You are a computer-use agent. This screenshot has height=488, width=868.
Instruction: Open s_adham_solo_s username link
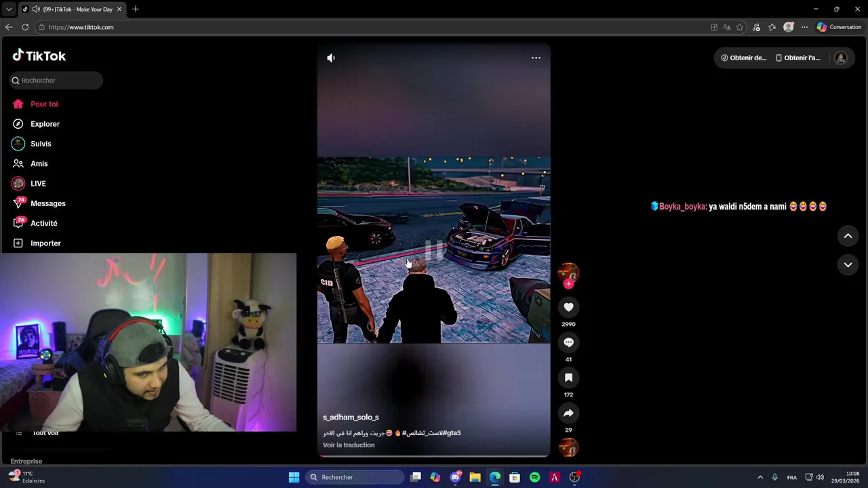click(351, 418)
